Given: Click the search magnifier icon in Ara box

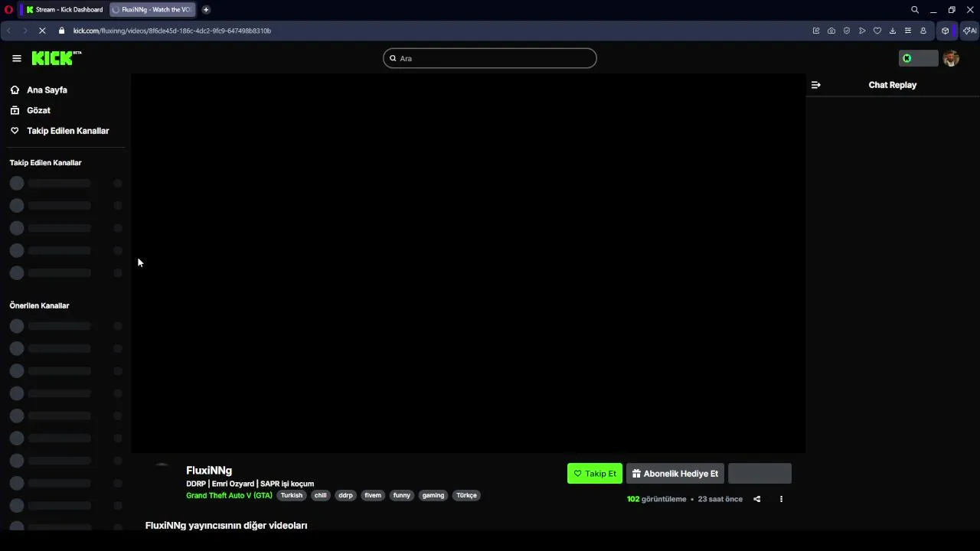Looking at the screenshot, I should click(393, 58).
